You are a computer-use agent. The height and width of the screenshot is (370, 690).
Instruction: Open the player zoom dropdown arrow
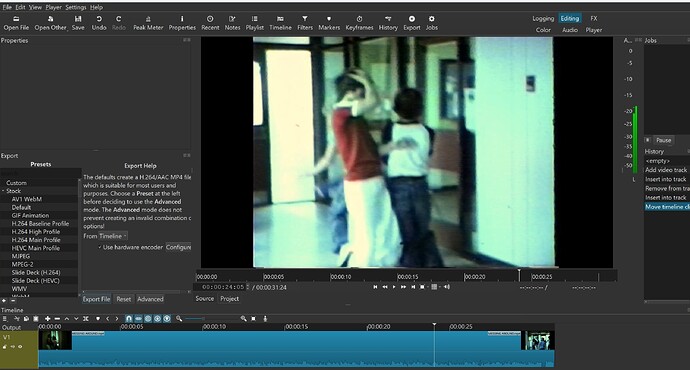coord(428,287)
